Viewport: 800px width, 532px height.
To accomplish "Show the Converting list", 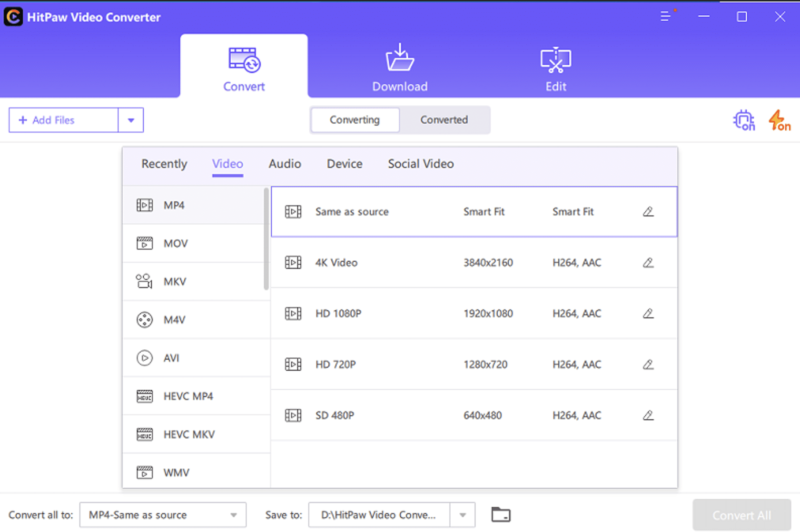I will click(355, 120).
